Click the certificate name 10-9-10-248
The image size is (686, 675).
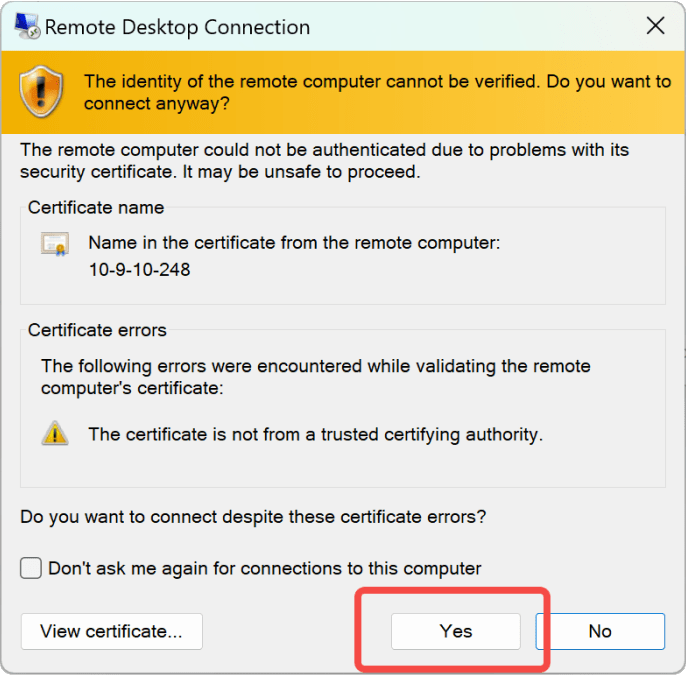tap(140, 269)
